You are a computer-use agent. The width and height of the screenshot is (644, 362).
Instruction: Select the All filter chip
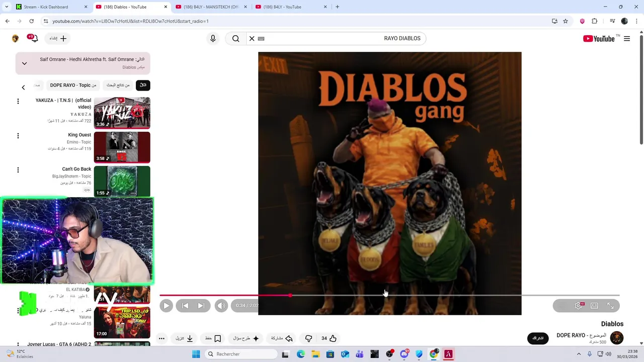pos(143,85)
